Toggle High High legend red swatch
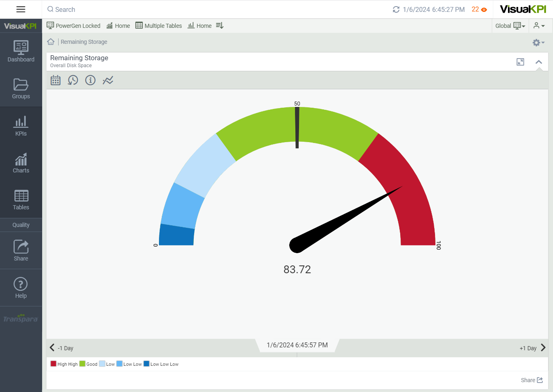 pyautogui.click(x=53, y=364)
